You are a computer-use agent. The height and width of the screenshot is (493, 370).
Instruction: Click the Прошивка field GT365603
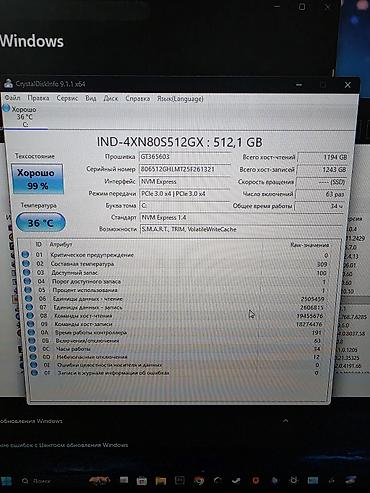pyautogui.click(x=185, y=157)
